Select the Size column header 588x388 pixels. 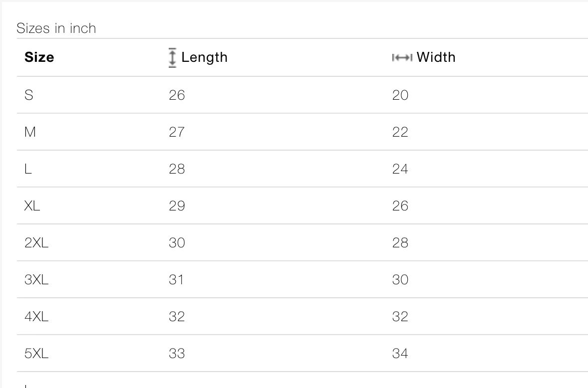[x=39, y=57]
